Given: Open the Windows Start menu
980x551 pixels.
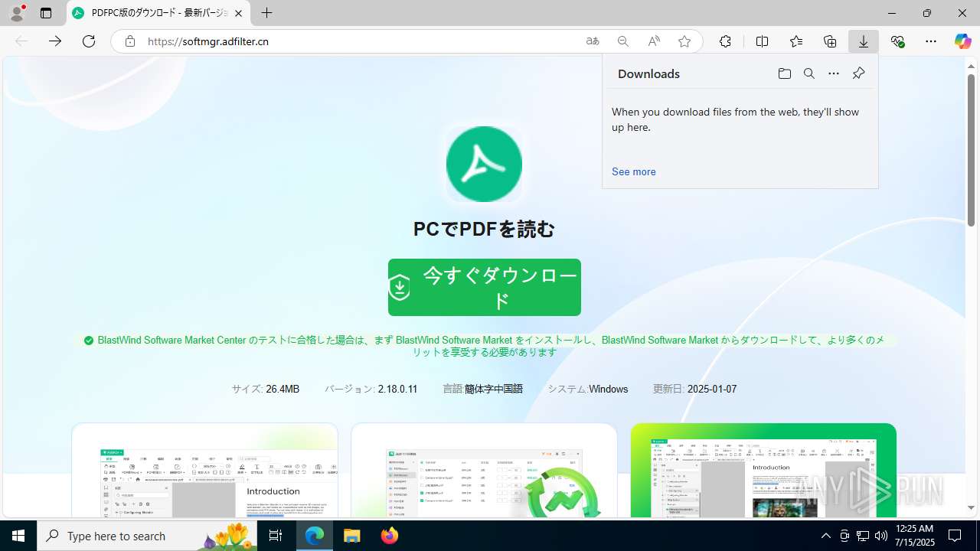Looking at the screenshot, I should click(x=18, y=536).
